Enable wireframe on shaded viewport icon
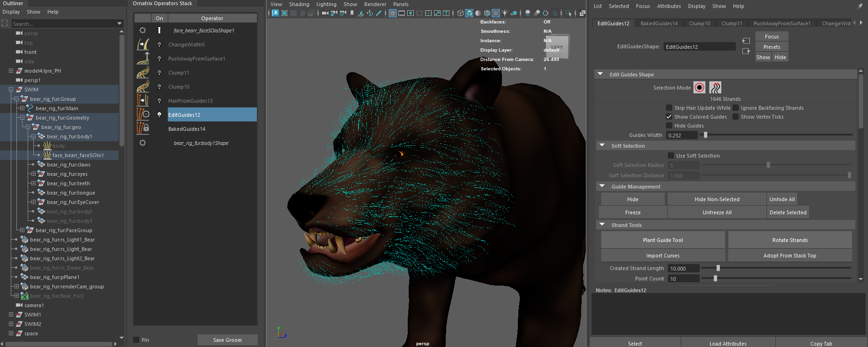Screen dimensions: 868x347 [x=487, y=13]
